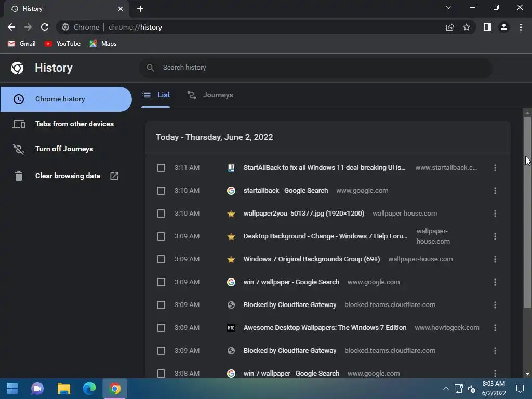532x399 pixels.
Task: Open actions menu for 3:09 AM win 7 wallpaper
Action: [495, 282]
